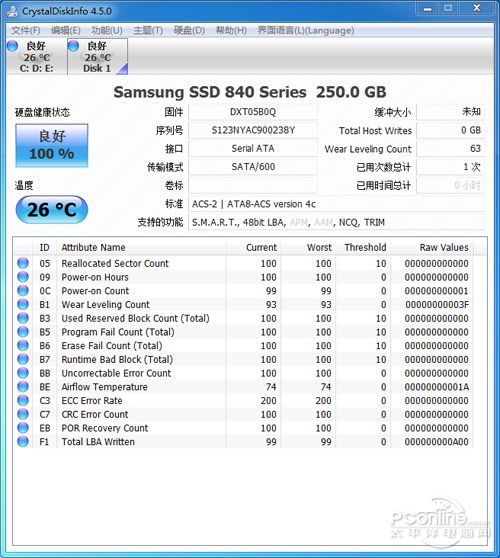This screenshot has width=500, height=558.
Task: Open the 功能(U) menu
Action: pyautogui.click(x=107, y=30)
